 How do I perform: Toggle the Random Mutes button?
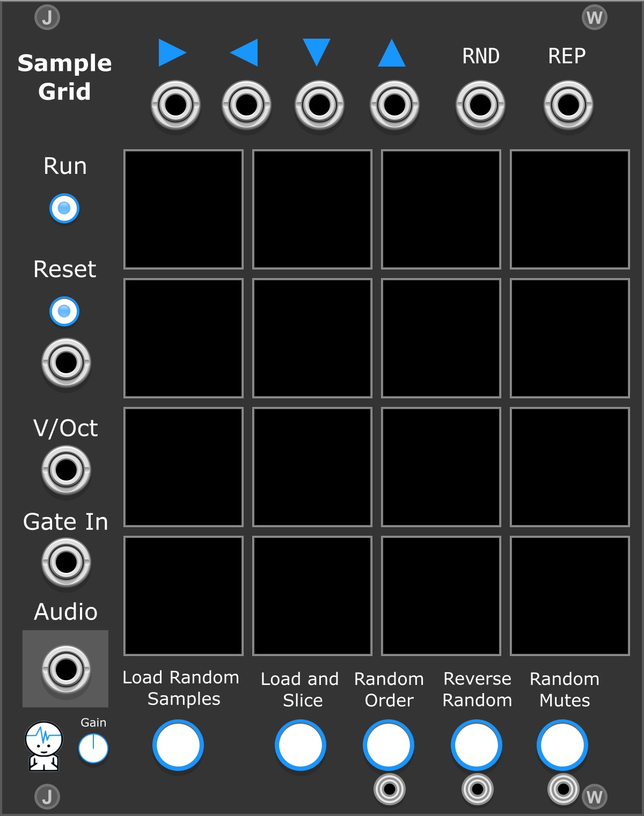click(562, 745)
